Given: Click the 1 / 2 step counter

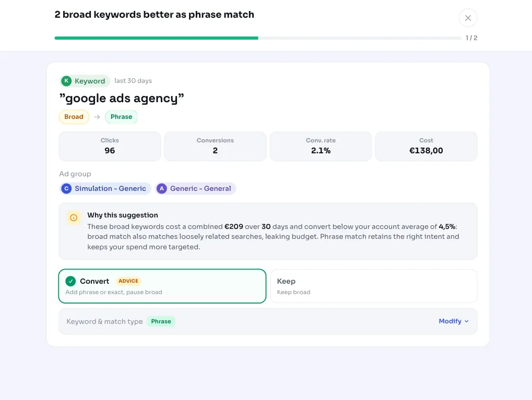Looking at the screenshot, I should (x=471, y=38).
